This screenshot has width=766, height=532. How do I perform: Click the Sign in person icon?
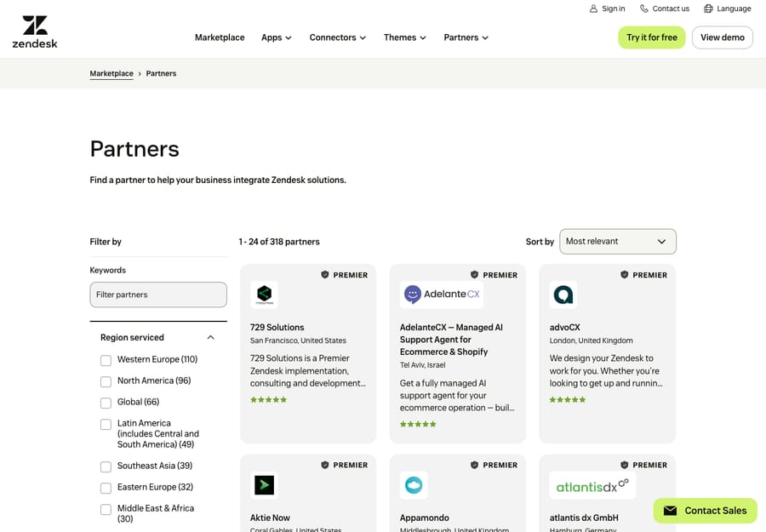tap(593, 9)
